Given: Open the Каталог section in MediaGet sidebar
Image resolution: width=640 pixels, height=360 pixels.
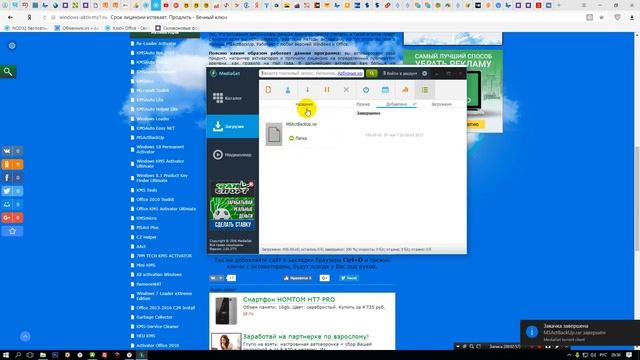Looking at the screenshot, I should pyautogui.click(x=232, y=98).
